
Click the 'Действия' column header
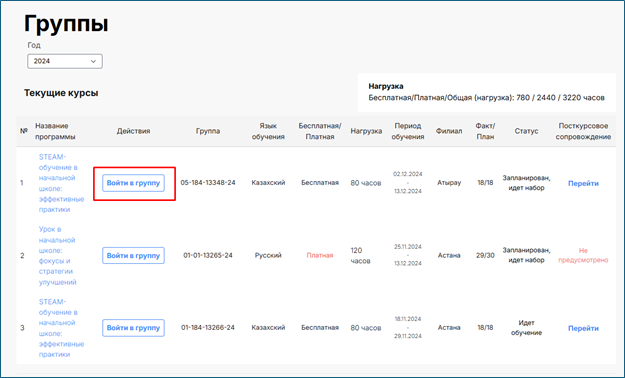click(x=133, y=131)
